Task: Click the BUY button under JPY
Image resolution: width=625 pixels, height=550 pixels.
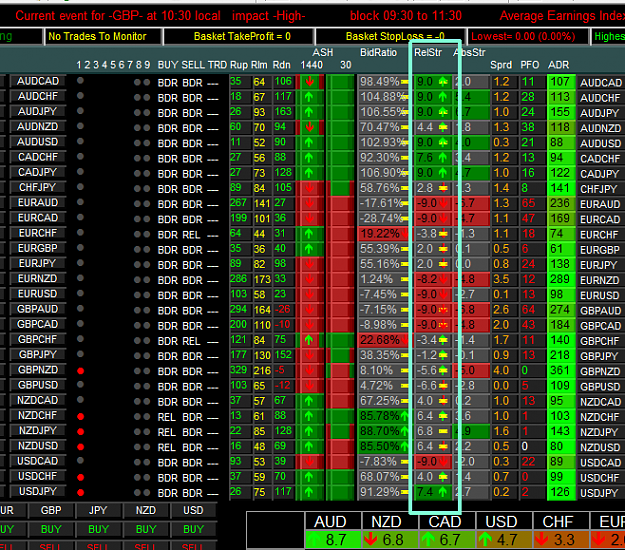Action: [98, 529]
